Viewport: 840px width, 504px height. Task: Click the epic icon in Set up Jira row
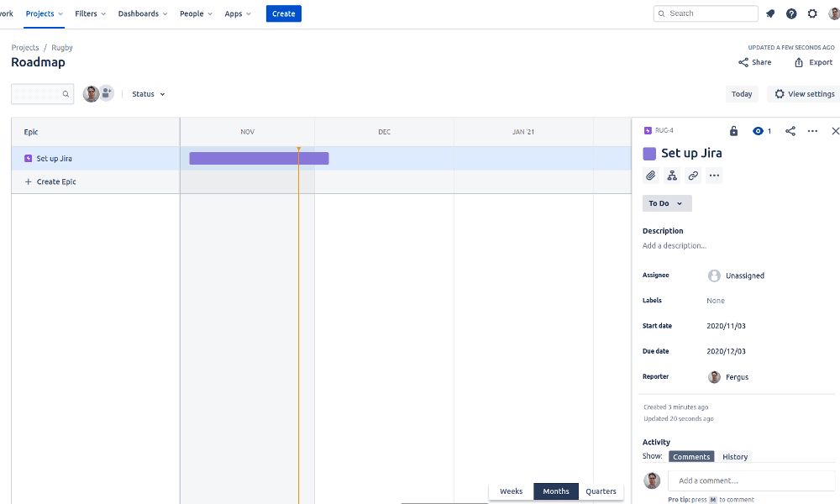(x=29, y=159)
